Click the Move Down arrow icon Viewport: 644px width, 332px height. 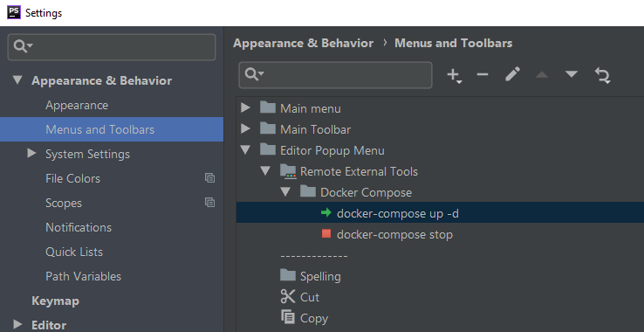(x=572, y=74)
